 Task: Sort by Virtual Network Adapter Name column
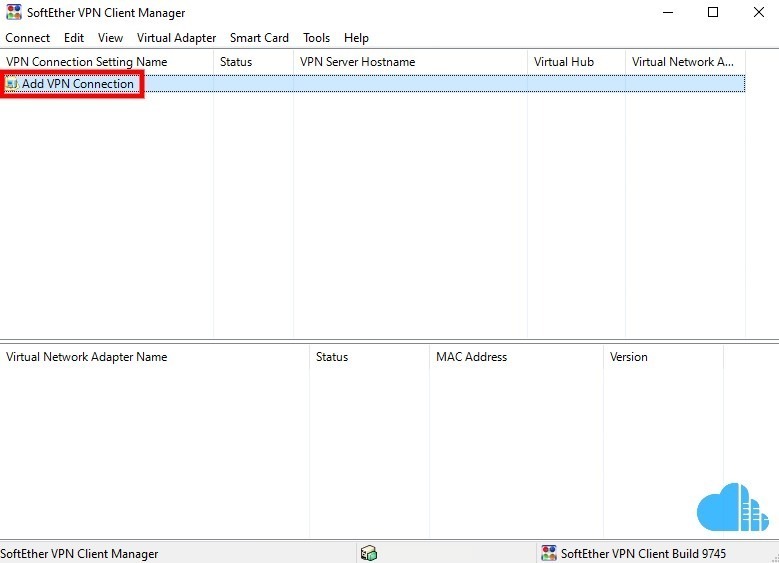tap(155, 357)
